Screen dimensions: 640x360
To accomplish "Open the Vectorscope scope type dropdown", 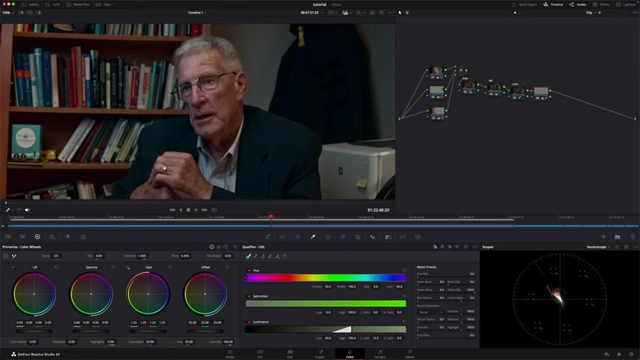I will [x=598, y=247].
